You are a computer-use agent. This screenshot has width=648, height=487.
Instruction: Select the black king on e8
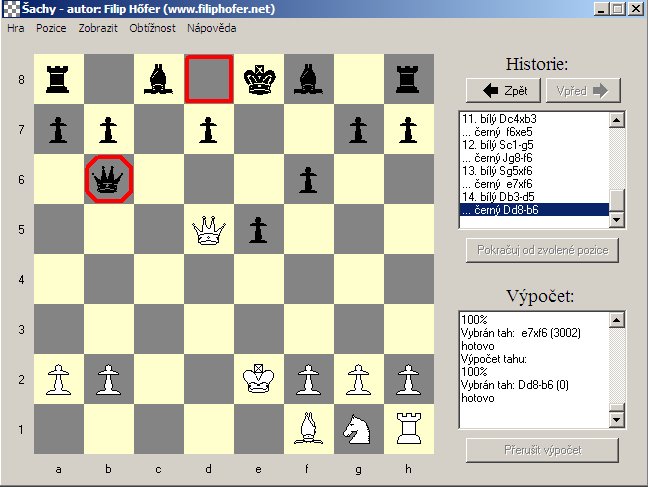[259, 79]
